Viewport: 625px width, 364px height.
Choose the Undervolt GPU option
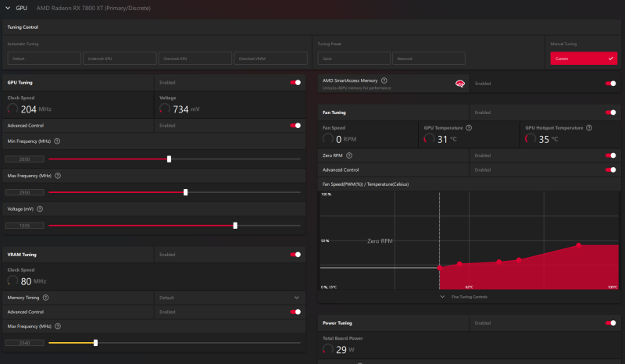click(x=120, y=59)
